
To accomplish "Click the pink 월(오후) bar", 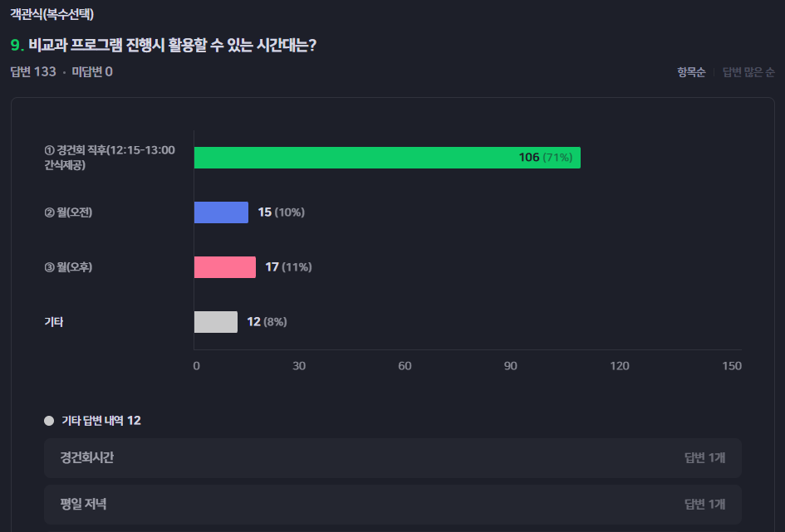I will pyautogui.click(x=225, y=267).
